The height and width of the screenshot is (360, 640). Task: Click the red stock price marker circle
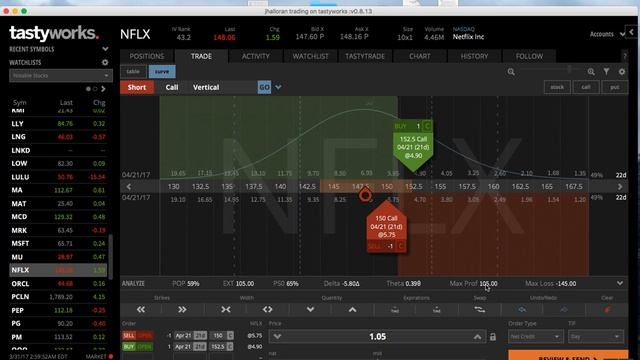click(365, 196)
